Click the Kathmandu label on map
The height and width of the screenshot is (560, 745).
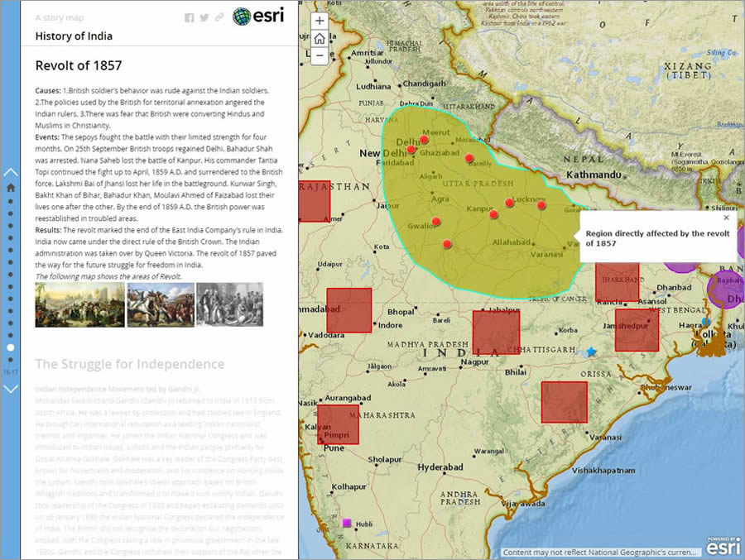(594, 175)
